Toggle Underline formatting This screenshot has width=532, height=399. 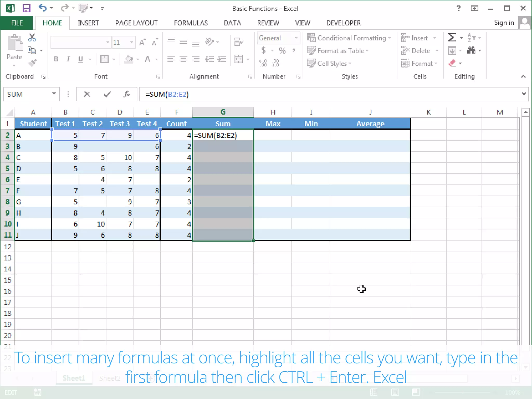81,59
